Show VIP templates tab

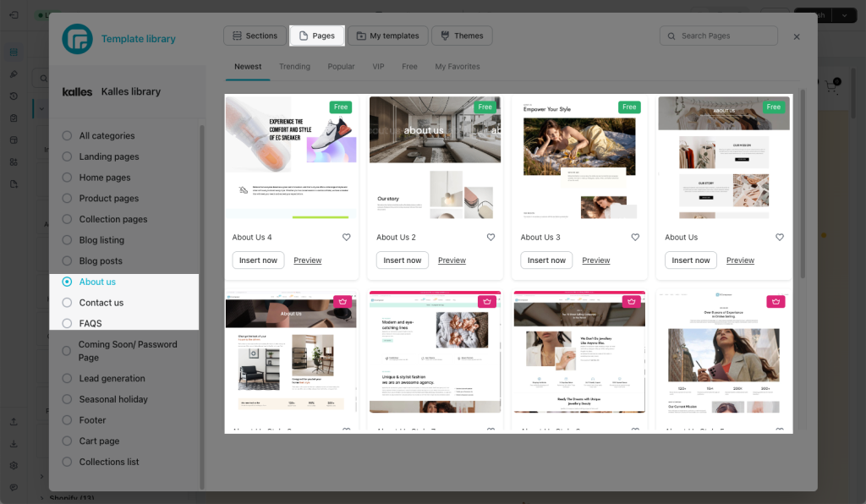pos(378,67)
